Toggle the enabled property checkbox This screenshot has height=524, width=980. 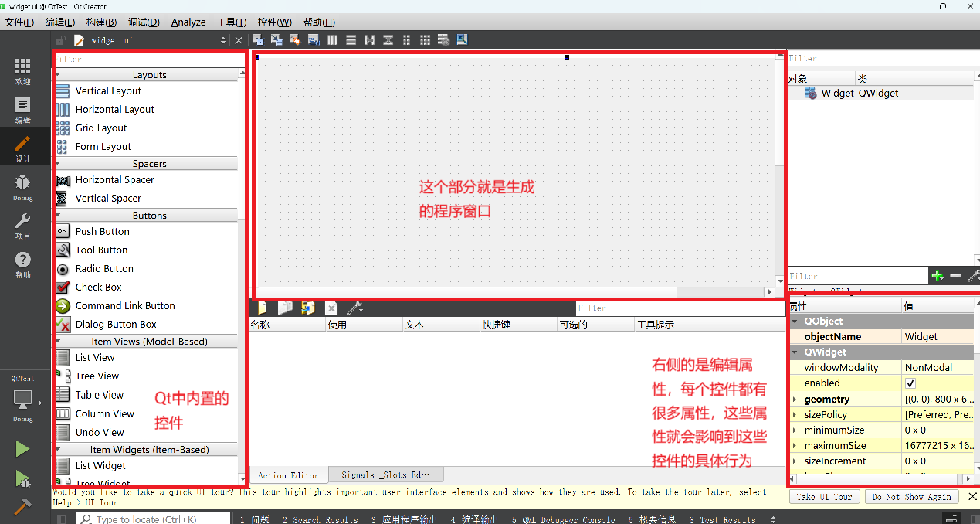(x=910, y=383)
